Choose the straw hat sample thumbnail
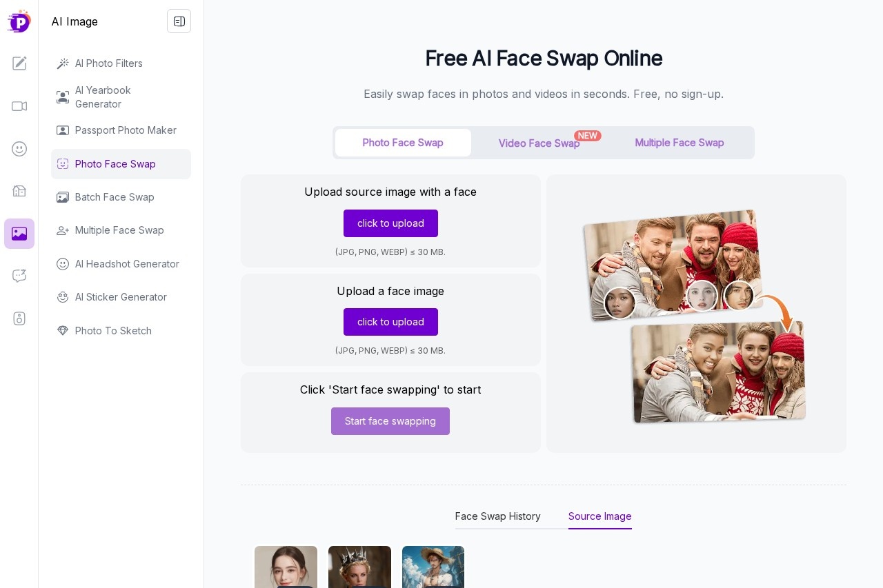This screenshot has width=883, height=588. (433, 567)
